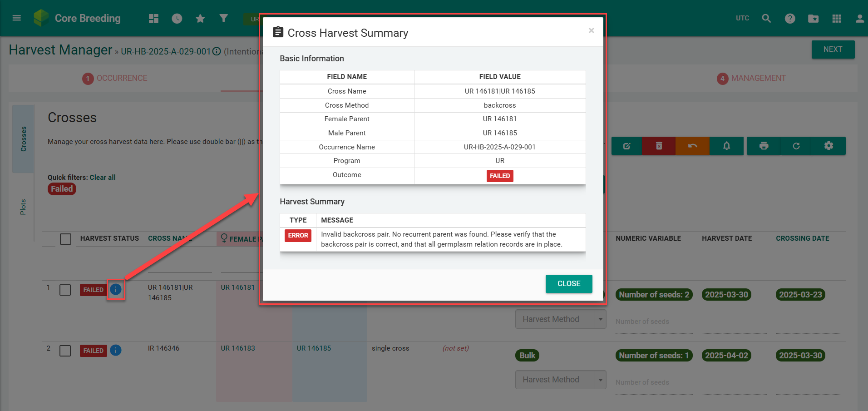868x411 pixels.
Task: Click info icon on row 2
Action: 116,350
